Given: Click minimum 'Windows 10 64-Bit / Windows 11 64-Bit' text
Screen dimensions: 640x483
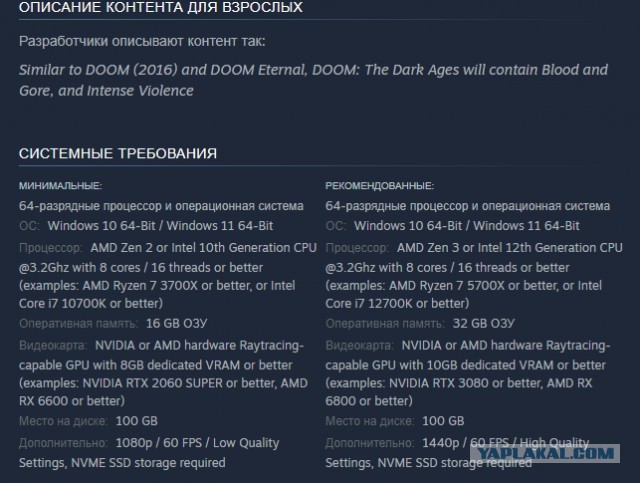Looking at the screenshot, I should [160, 226].
